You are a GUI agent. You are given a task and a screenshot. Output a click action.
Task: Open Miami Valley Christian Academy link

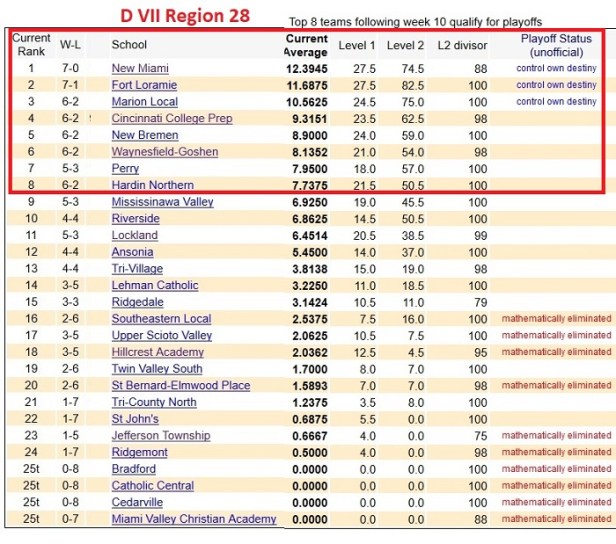(x=193, y=519)
